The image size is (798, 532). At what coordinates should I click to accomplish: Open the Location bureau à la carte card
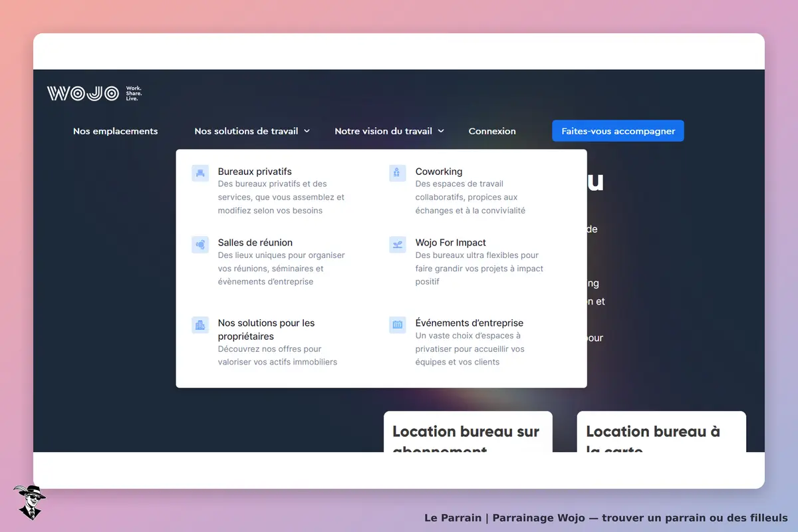coord(662,432)
